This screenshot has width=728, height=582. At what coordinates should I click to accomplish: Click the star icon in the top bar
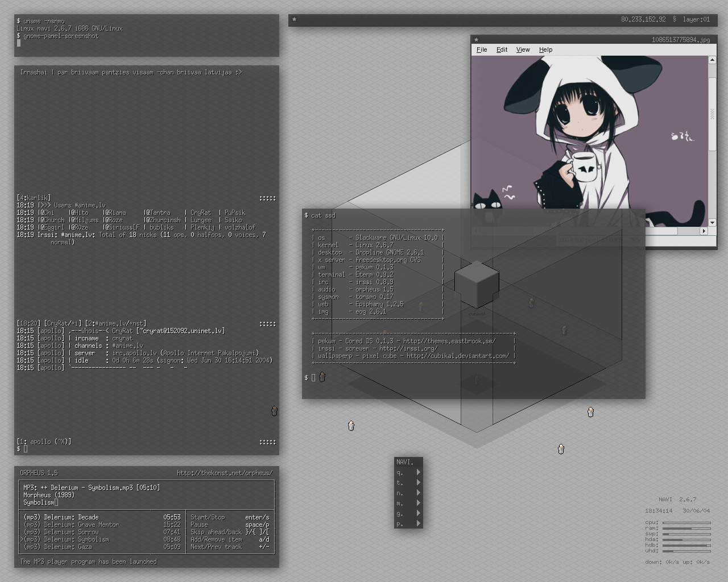[294, 19]
